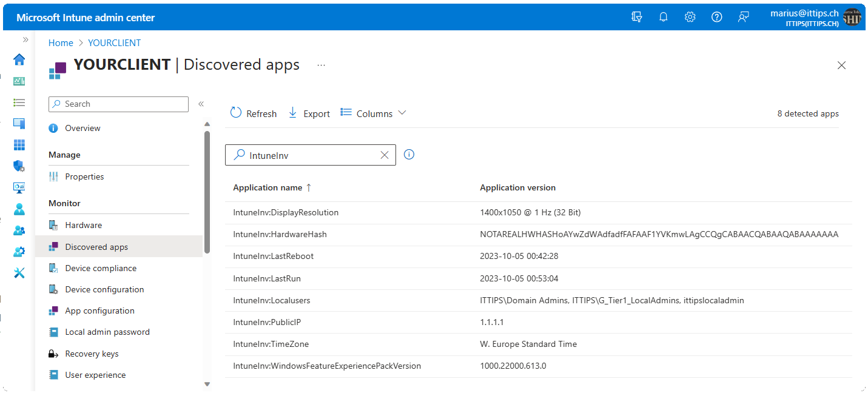
Task: Open the All services list icon
Action: (x=19, y=102)
